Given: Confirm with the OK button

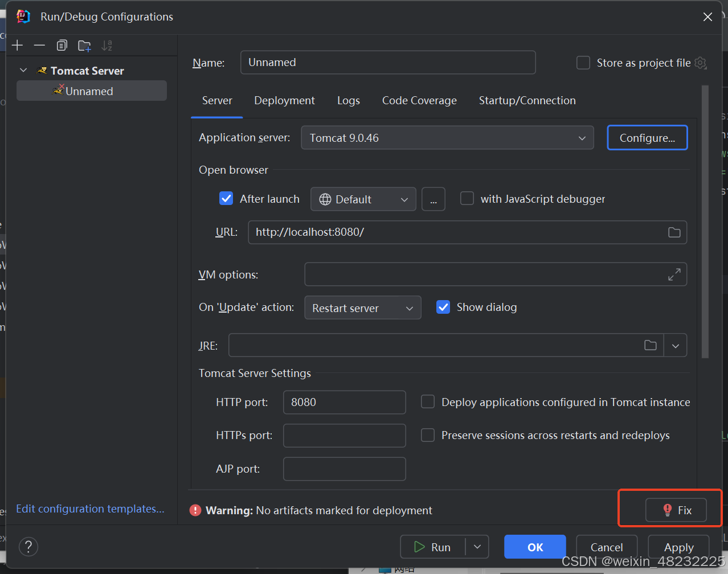Looking at the screenshot, I should (x=535, y=547).
